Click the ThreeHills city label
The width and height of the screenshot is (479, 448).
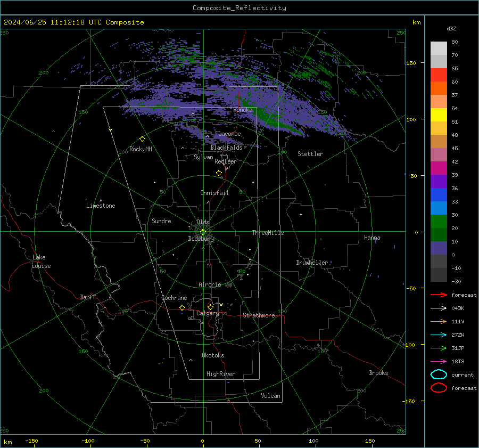268,233
